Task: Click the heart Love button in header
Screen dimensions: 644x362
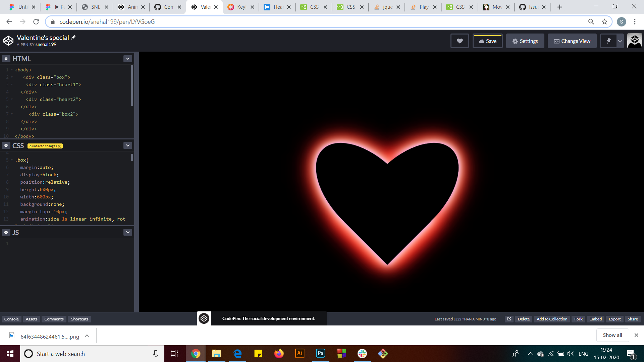Action: click(460, 41)
